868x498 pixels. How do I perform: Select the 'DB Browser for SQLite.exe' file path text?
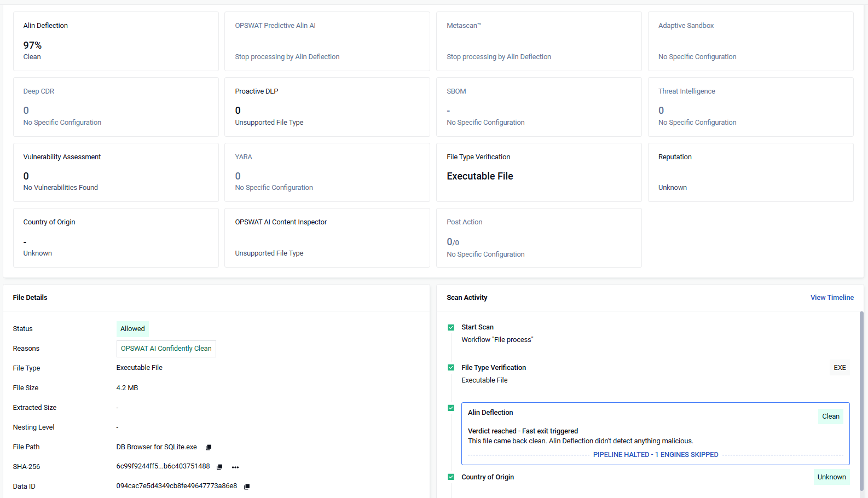pyautogui.click(x=157, y=447)
